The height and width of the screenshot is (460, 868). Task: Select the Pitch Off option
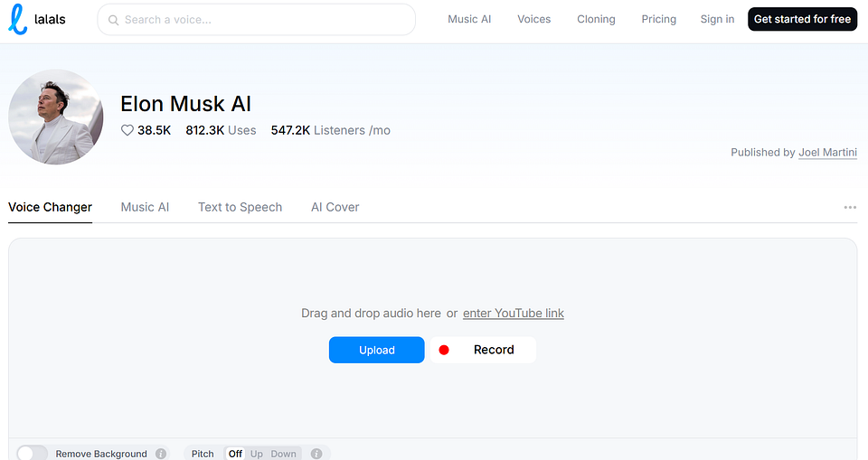tap(235, 454)
